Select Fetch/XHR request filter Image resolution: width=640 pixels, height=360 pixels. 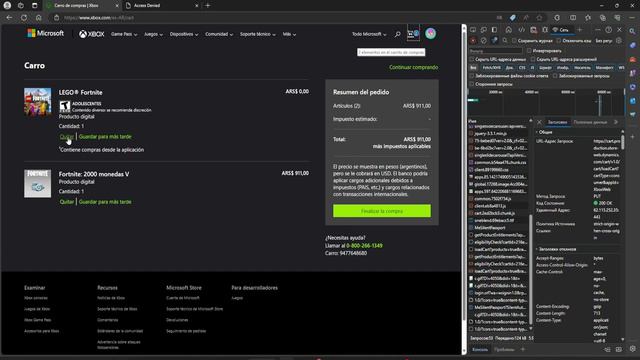[x=491, y=68]
